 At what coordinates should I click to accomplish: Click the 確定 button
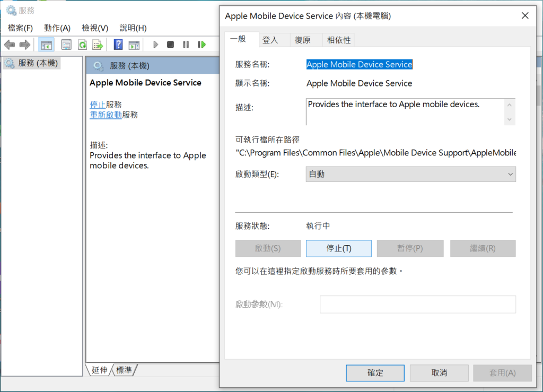click(x=375, y=373)
